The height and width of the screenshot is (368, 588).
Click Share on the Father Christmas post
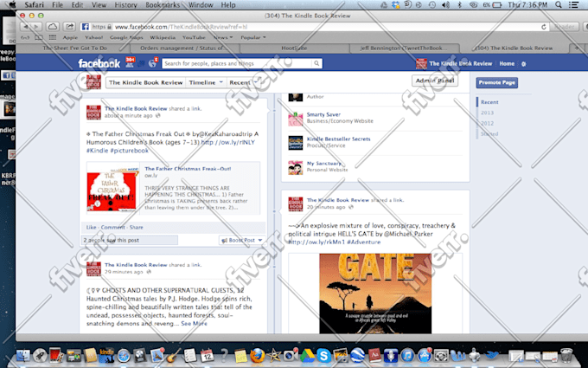coord(136,227)
